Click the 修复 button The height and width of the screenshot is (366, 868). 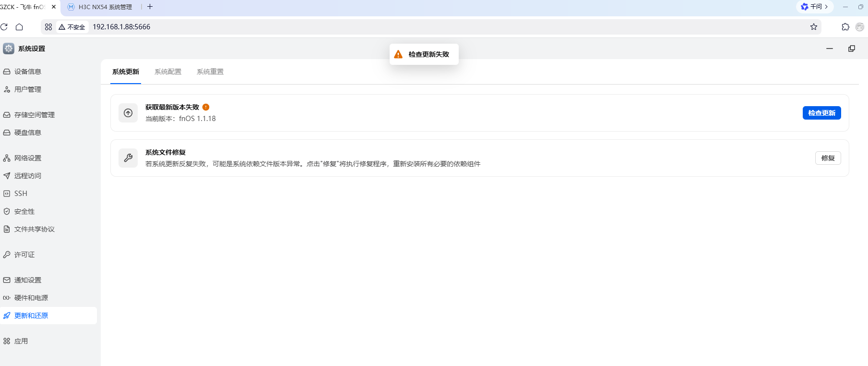(828, 158)
